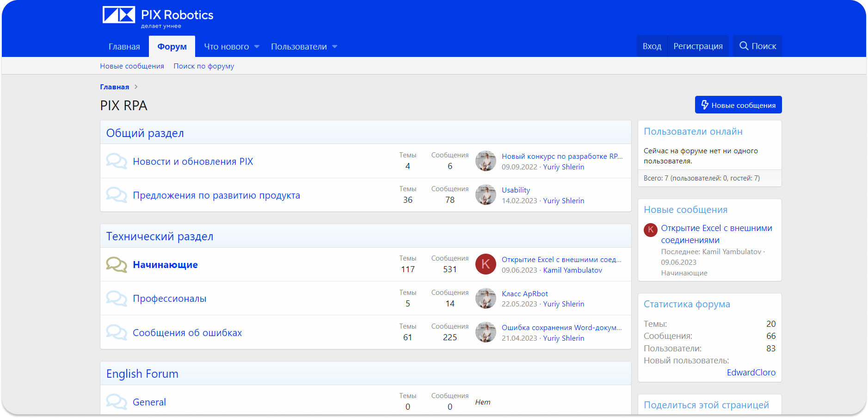
Task: Click the forum icon beside Сообщения об ошибках
Action: click(x=116, y=332)
